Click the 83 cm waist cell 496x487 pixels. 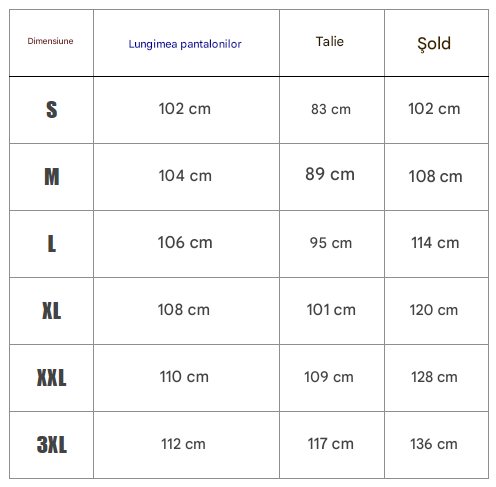click(x=331, y=109)
